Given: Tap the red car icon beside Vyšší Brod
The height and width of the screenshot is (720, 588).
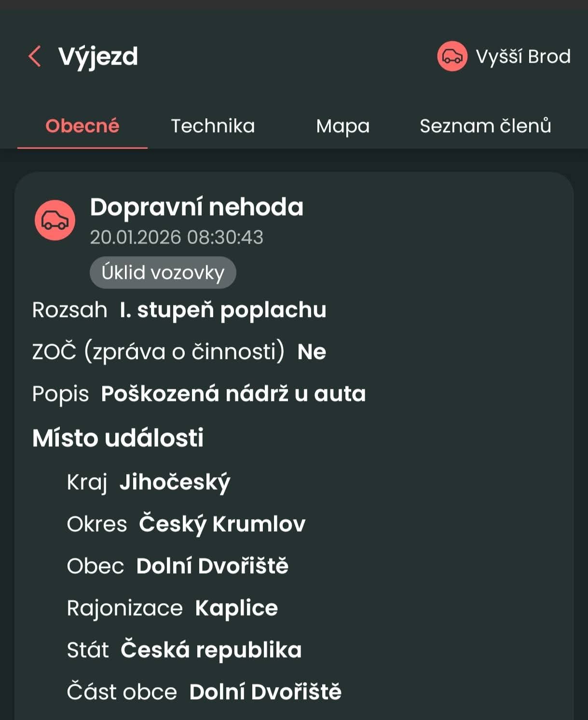Looking at the screenshot, I should pyautogui.click(x=452, y=56).
